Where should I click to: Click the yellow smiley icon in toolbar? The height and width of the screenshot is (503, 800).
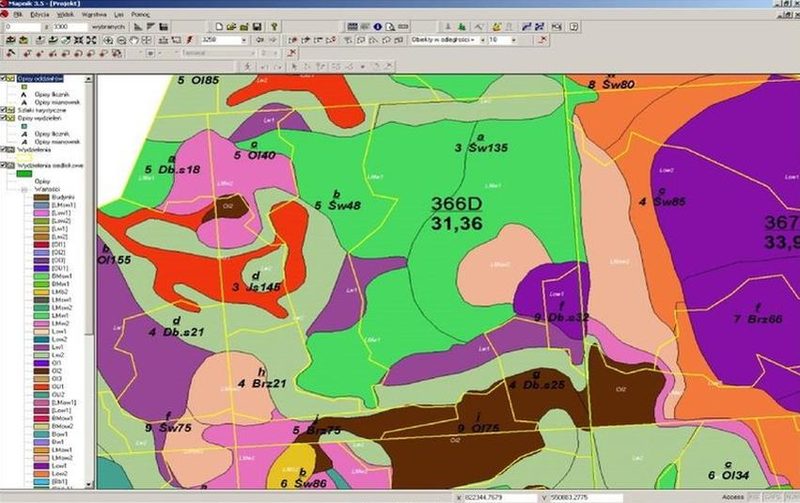click(496, 27)
